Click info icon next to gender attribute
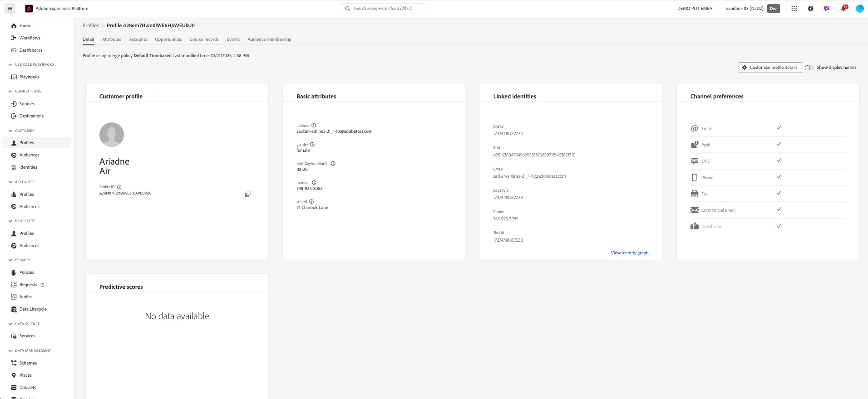 [312, 145]
